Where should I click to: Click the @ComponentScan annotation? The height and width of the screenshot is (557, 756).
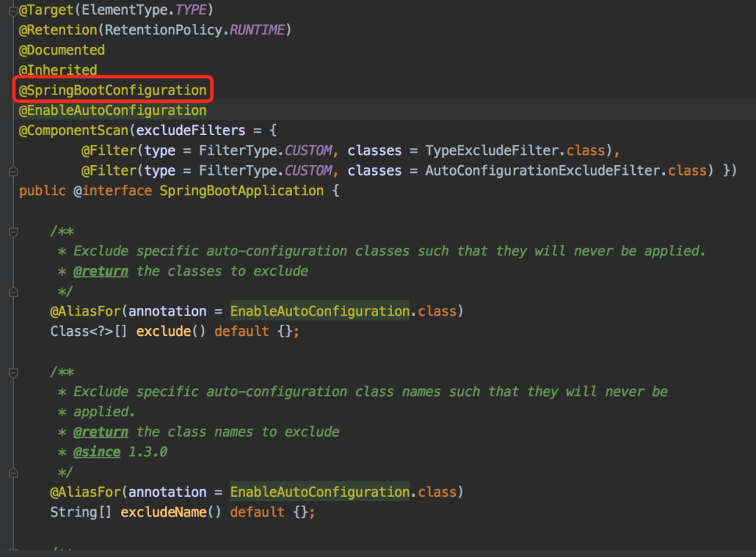73,130
